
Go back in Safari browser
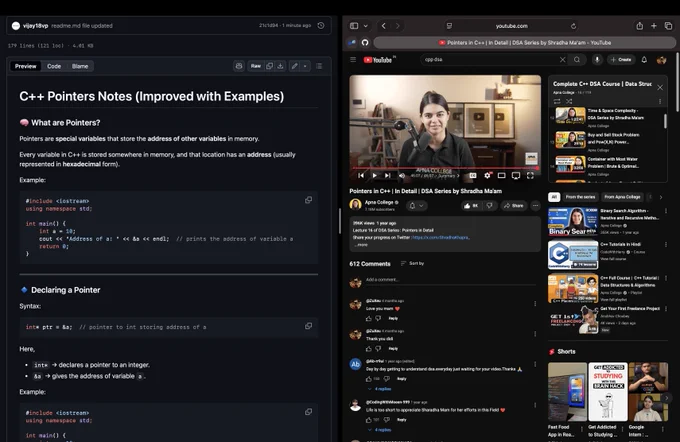pos(383,26)
